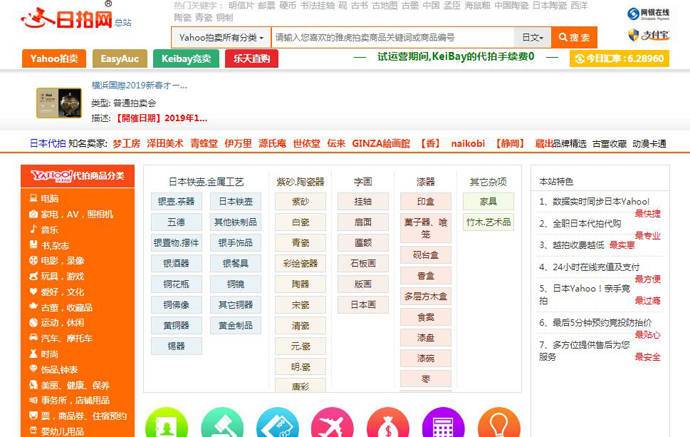Open seller link 青蜂堂
Screen dimensions: 690x437
204,143
